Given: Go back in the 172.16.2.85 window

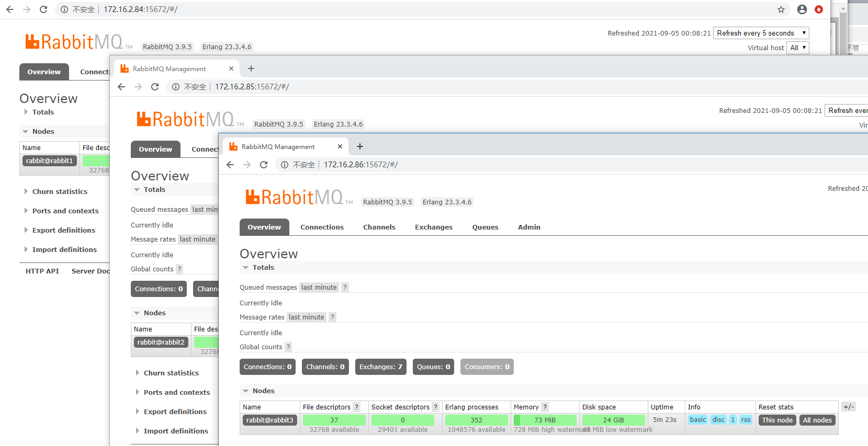Looking at the screenshot, I should (121, 87).
